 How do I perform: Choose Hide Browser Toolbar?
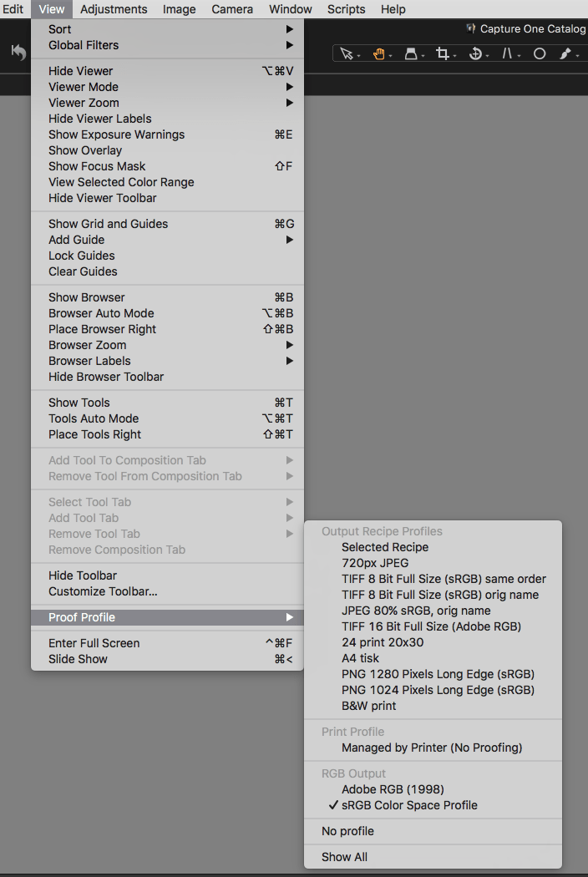[168, 377]
